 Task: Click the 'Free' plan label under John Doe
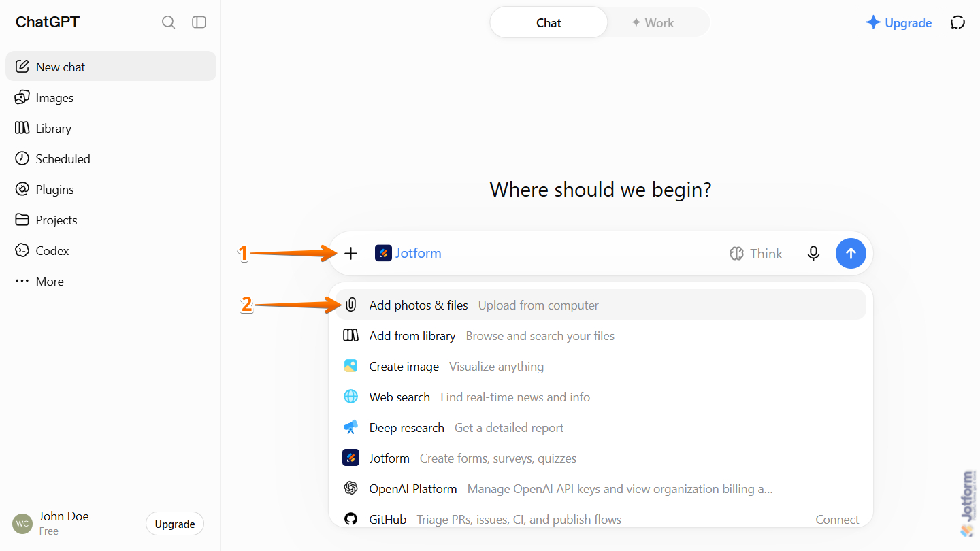(x=49, y=531)
